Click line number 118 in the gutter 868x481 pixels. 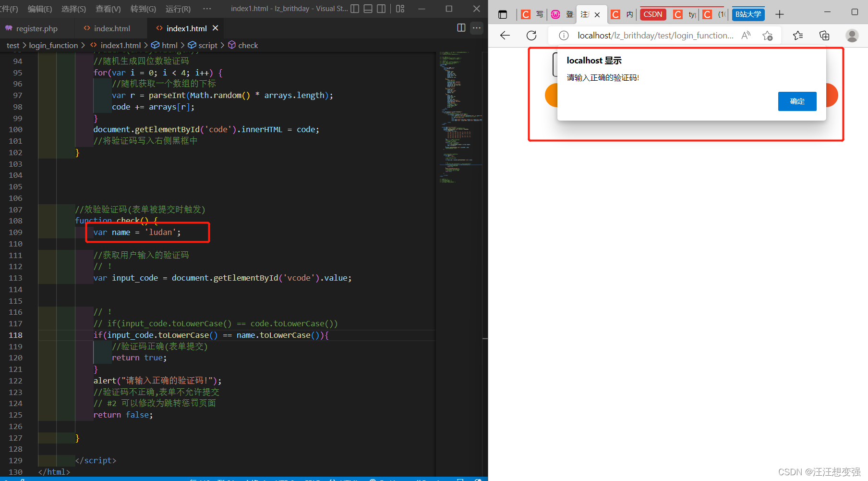pos(15,335)
